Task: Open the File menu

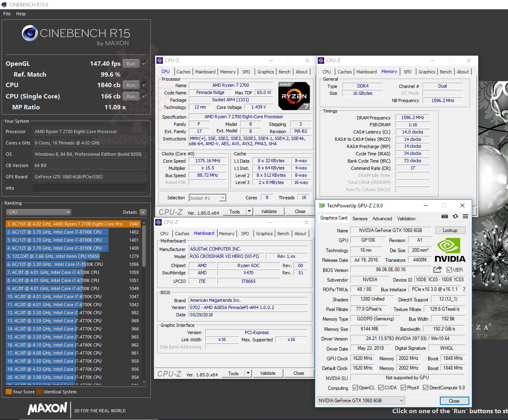Action: point(6,13)
